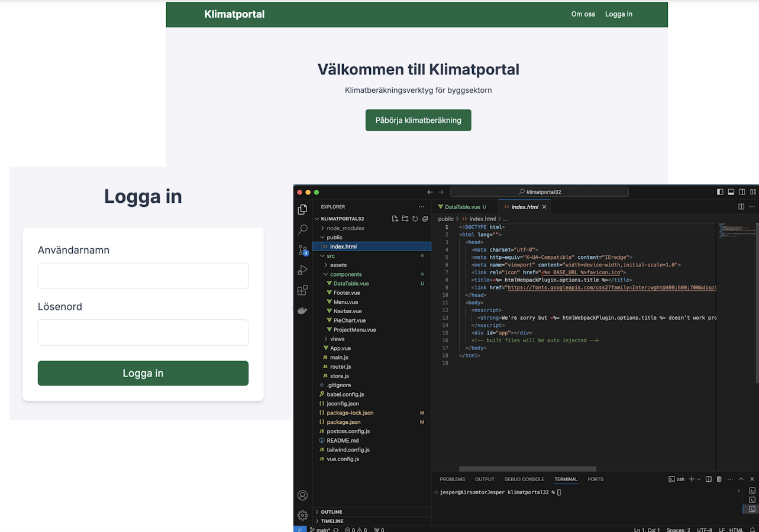Split the editor to the right
Screen dimensions: 759x532
click(x=741, y=207)
